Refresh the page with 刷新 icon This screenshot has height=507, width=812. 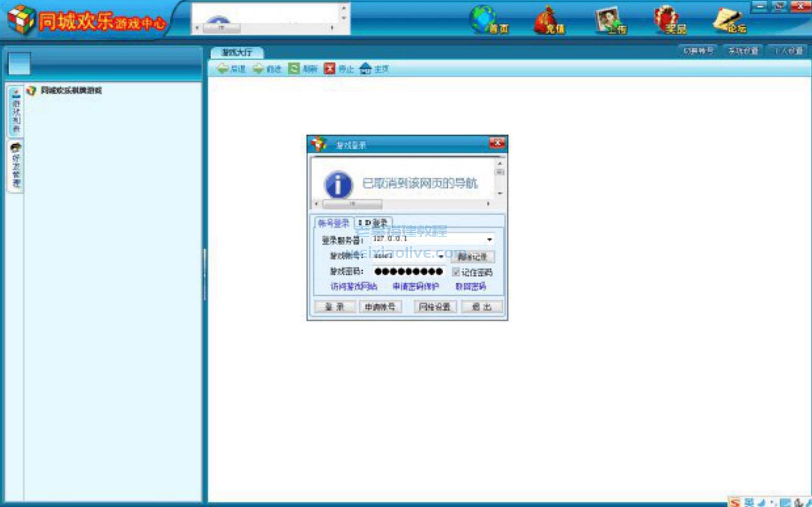(x=293, y=69)
